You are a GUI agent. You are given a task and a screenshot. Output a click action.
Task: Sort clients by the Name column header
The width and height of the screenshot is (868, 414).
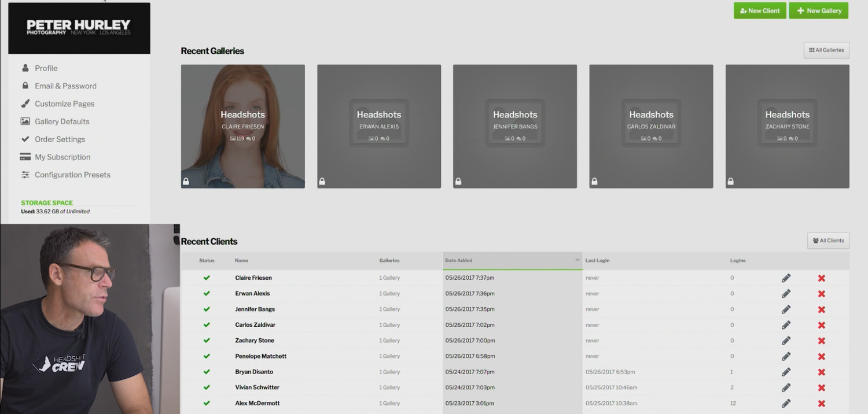[241, 261]
